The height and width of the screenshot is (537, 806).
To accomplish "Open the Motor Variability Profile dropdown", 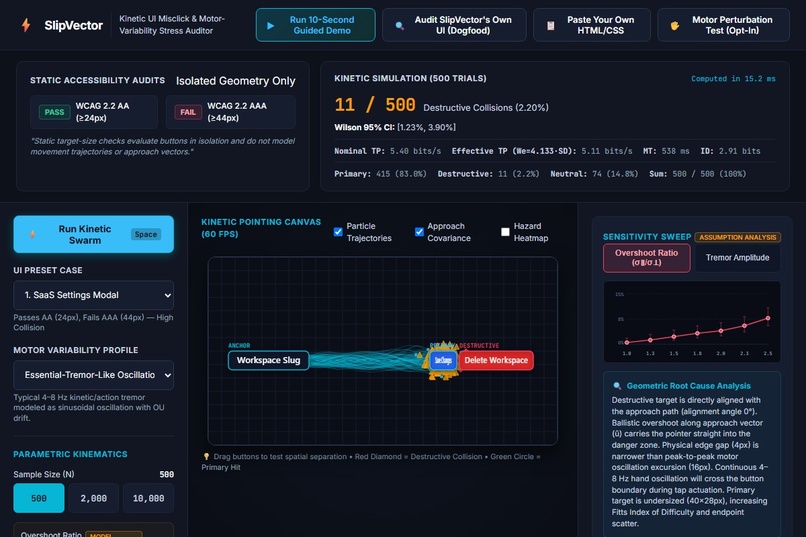I will [94, 375].
